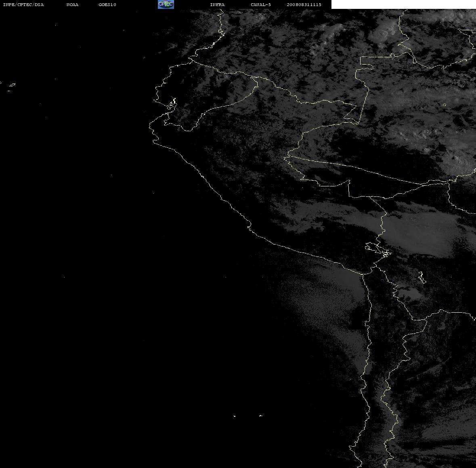
Task: Click the CANAL-5 channel label
Action: click(x=261, y=4)
